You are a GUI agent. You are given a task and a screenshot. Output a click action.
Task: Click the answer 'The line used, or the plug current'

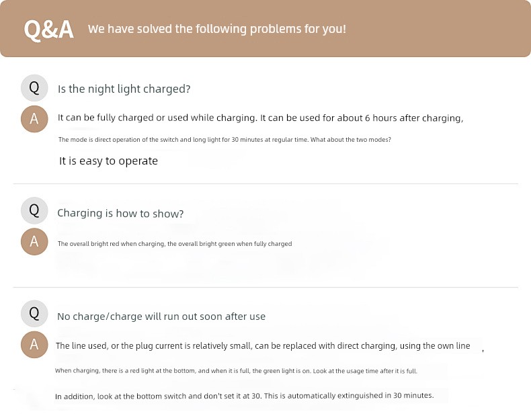263,346
